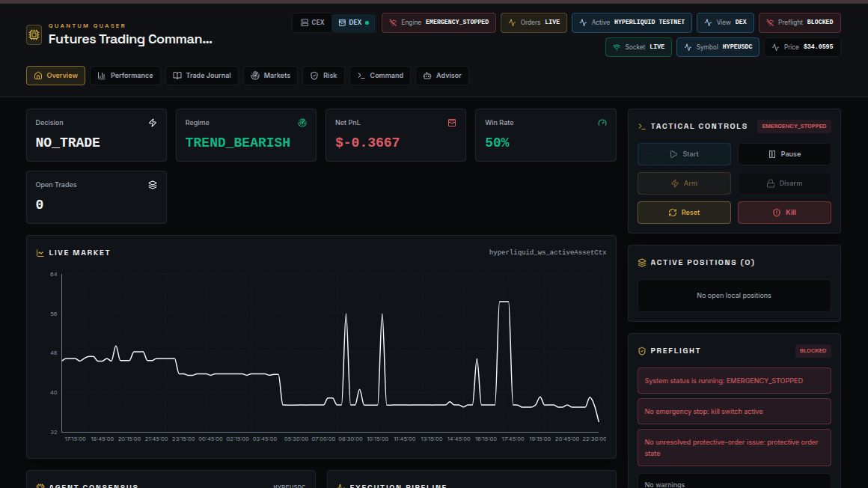Click the Symbol HYPEUSDC badge
The image size is (868, 488).
coord(718,47)
